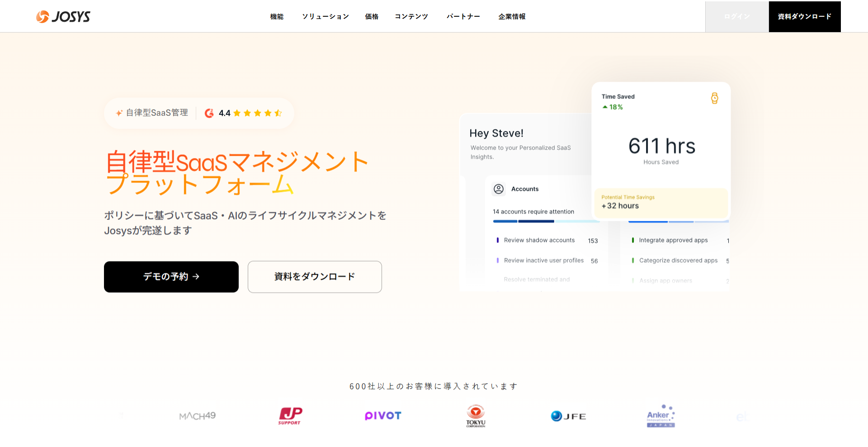The image size is (868, 447).
Task: Click the ログイン button
Action: pos(737,17)
